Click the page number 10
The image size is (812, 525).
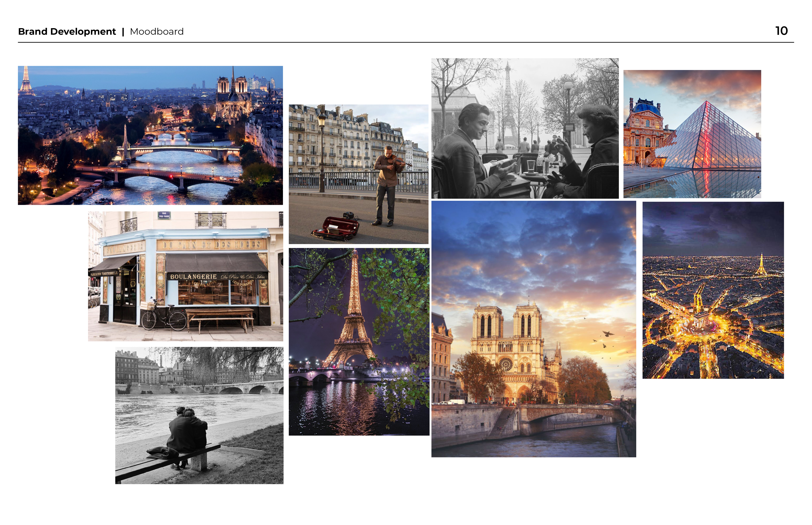781,31
